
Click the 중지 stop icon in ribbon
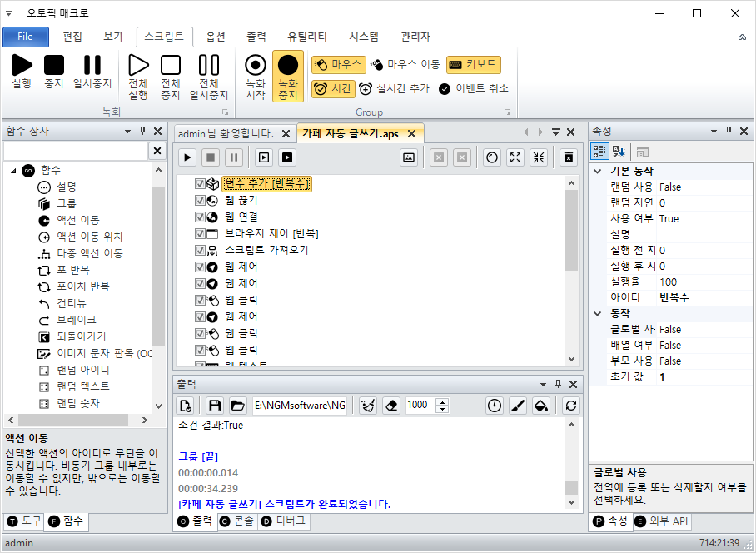click(x=54, y=65)
